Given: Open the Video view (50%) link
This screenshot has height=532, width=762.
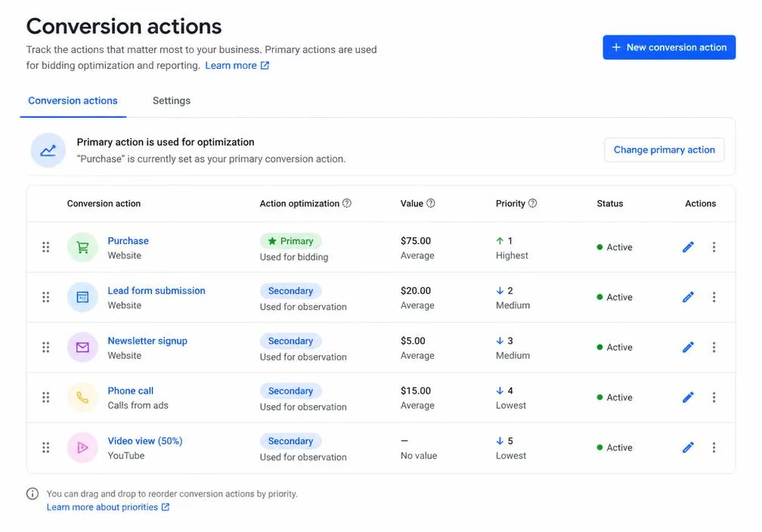Looking at the screenshot, I should (145, 441).
